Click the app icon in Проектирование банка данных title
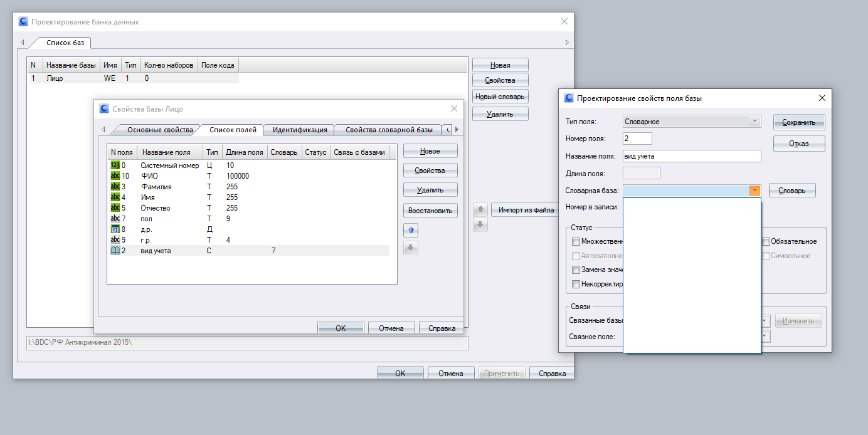 [x=23, y=21]
